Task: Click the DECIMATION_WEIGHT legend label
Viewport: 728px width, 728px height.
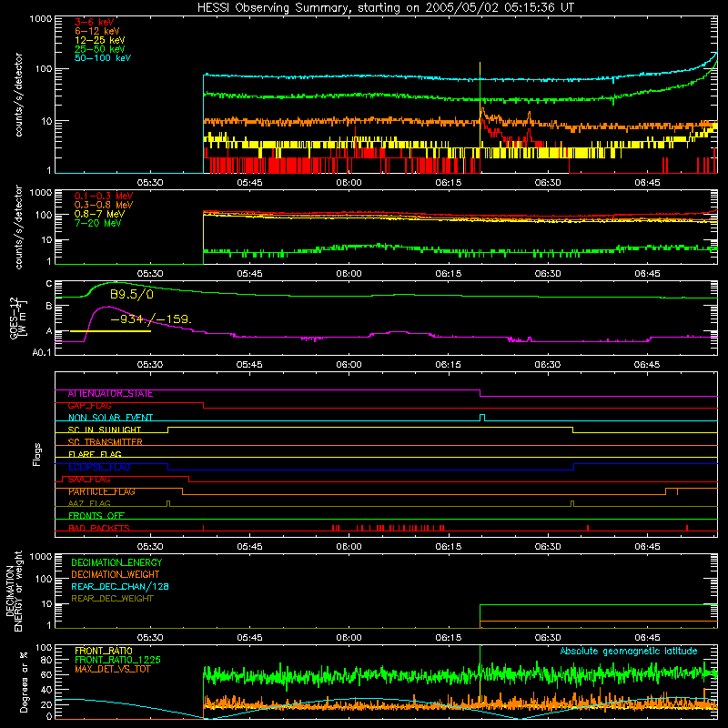Action: [116, 574]
